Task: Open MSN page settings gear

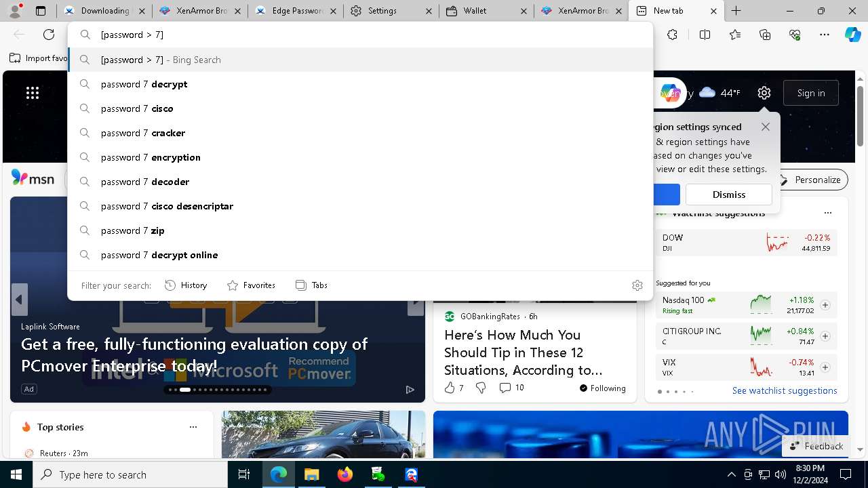Action: 764,93
